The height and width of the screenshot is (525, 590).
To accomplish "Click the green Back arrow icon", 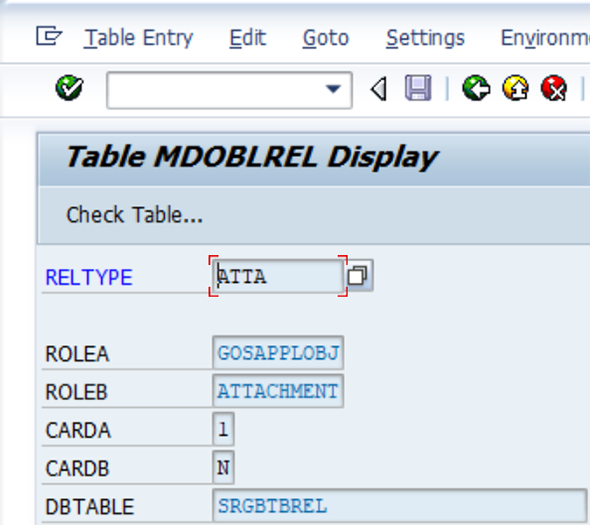I will pos(476,88).
